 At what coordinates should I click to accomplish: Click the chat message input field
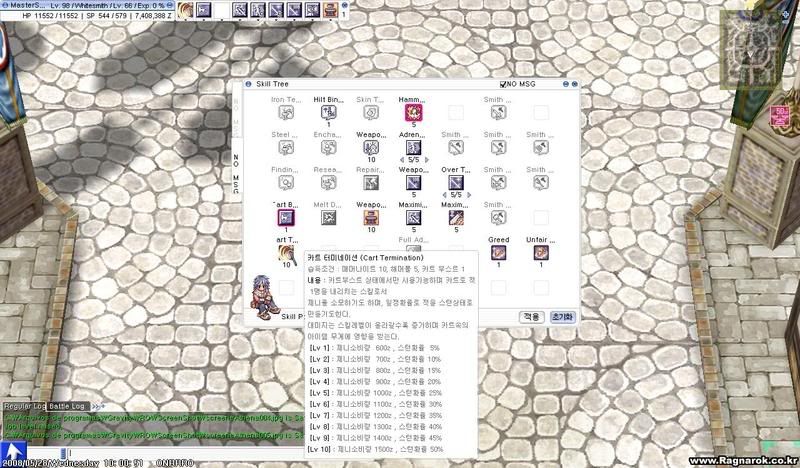pos(184,453)
